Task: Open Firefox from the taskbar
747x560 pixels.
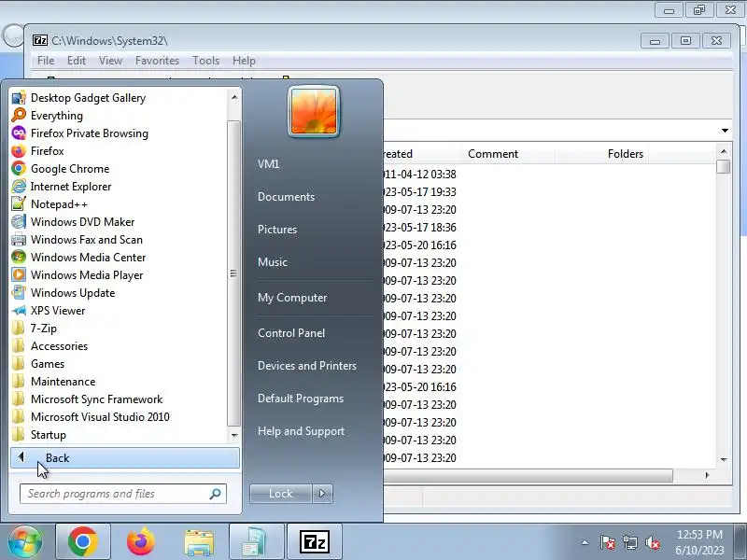Action: point(141,542)
